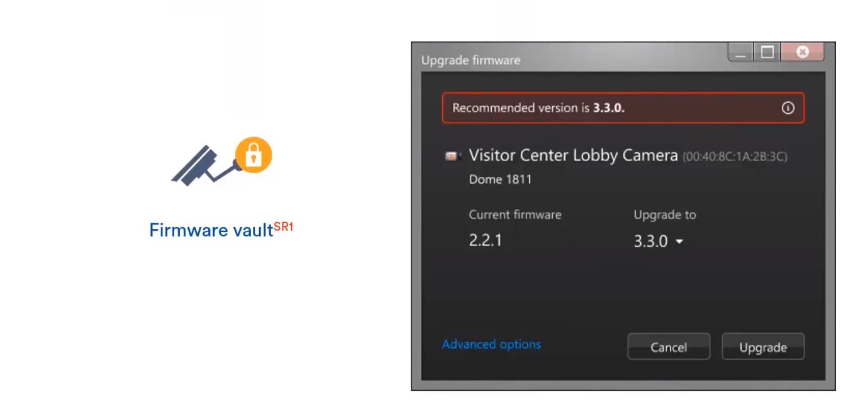Expand the Upgrade to version arrow
This screenshot has height=409, width=868.
679,242
